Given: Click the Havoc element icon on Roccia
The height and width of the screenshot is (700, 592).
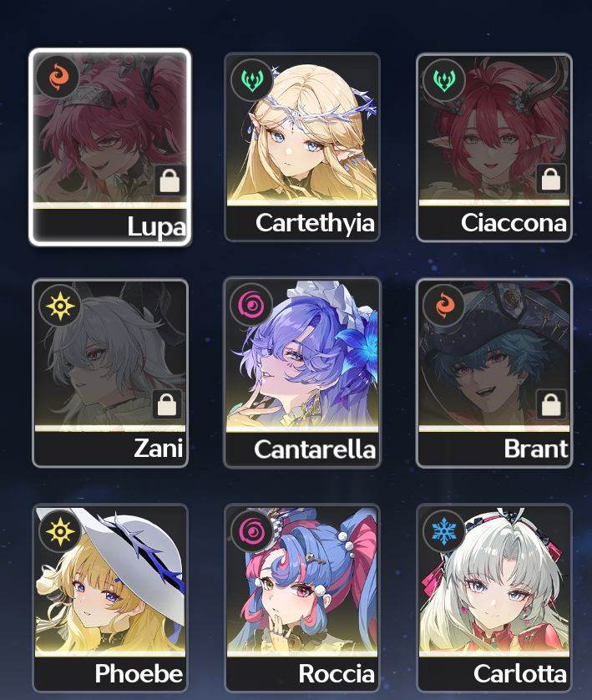Looking at the screenshot, I should click(252, 531).
